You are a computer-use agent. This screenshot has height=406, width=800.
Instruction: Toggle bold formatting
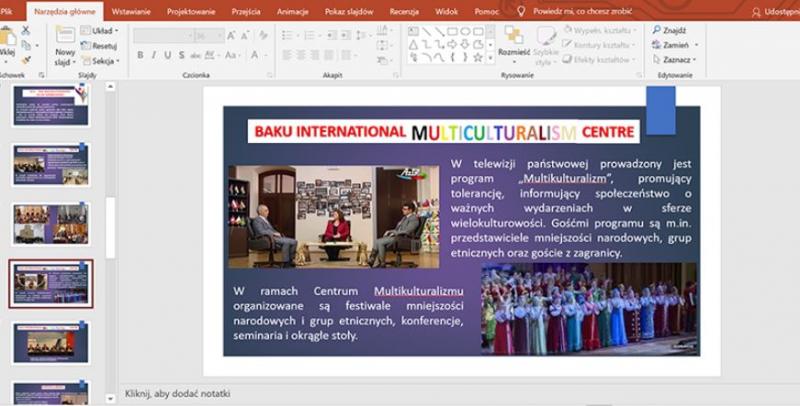click(140, 55)
